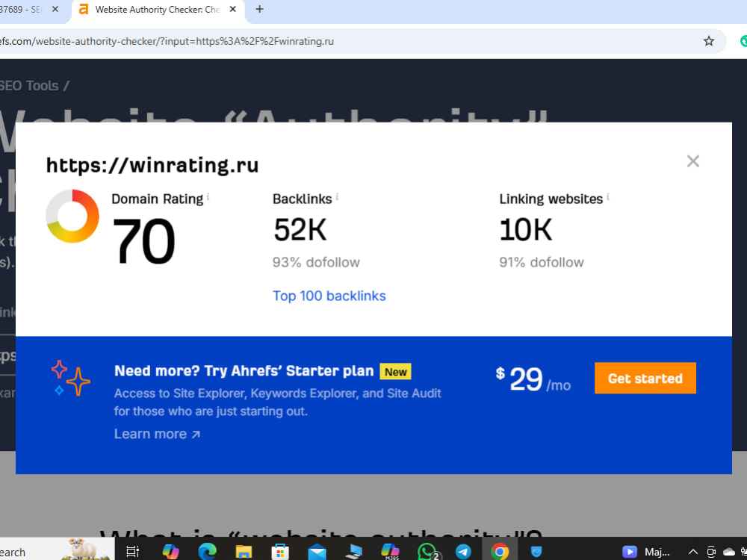Open the Mail app from the taskbar

pyautogui.click(x=317, y=552)
